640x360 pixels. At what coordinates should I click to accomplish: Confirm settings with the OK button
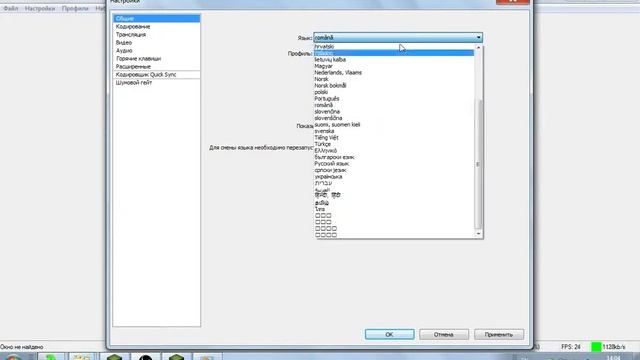pos(389,334)
